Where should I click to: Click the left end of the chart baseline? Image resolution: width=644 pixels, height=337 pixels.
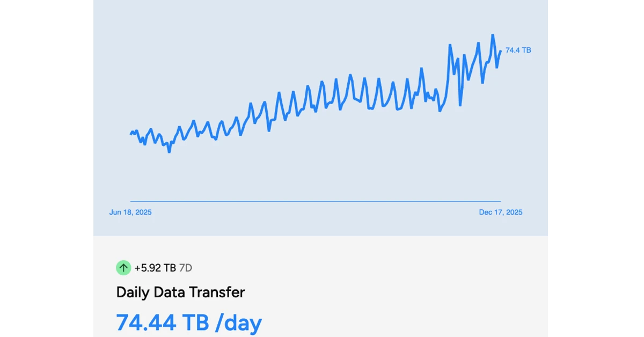[x=131, y=201]
